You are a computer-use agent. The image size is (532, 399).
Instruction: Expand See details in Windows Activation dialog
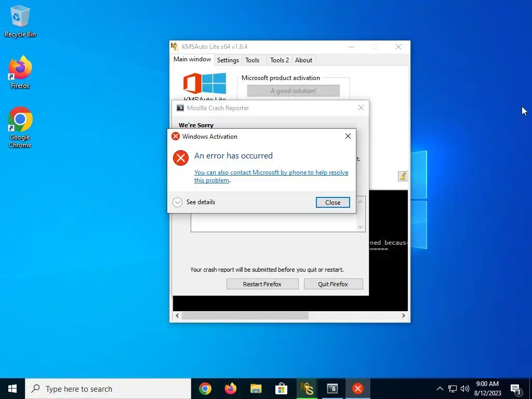click(x=194, y=202)
